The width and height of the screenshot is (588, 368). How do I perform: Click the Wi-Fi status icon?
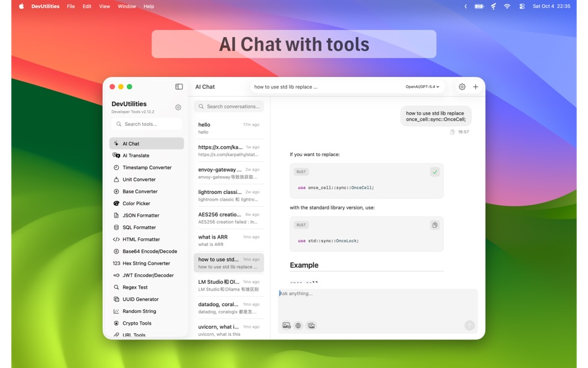pyautogui.click(x=507, y=6)
